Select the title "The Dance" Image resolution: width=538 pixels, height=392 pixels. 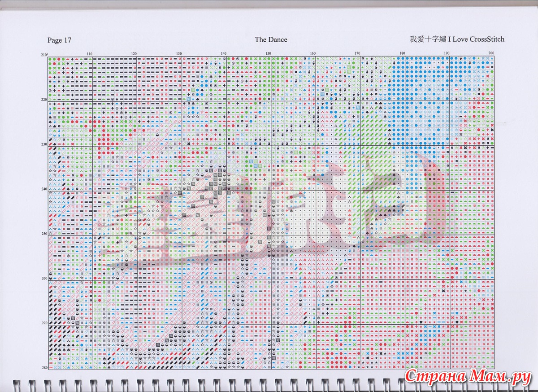point(271,39)
